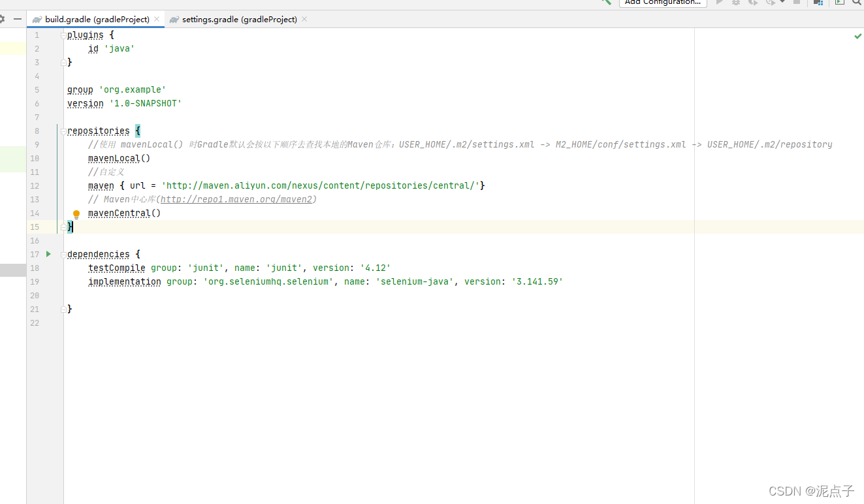Click the id 'java' plugin line
Screen dimensions: 864x504
(111, 48)
